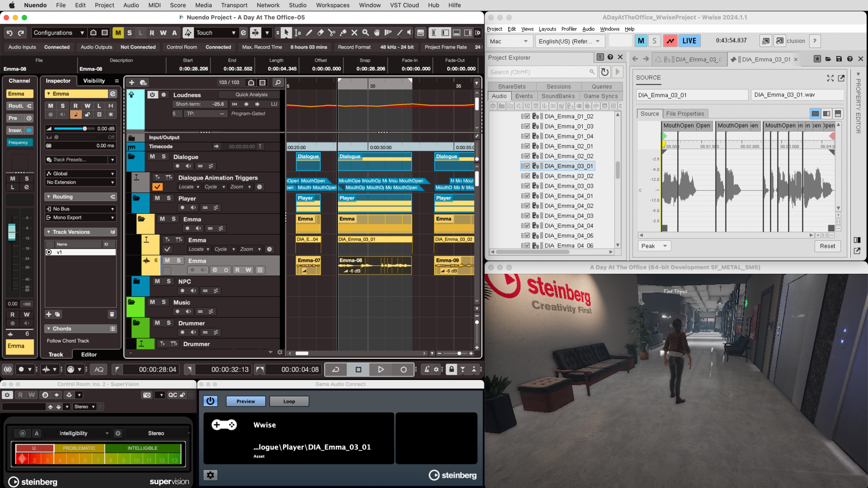Toggle the transport Cycle loop button
This screenshot has width=868, height=488.
[335, 370]
